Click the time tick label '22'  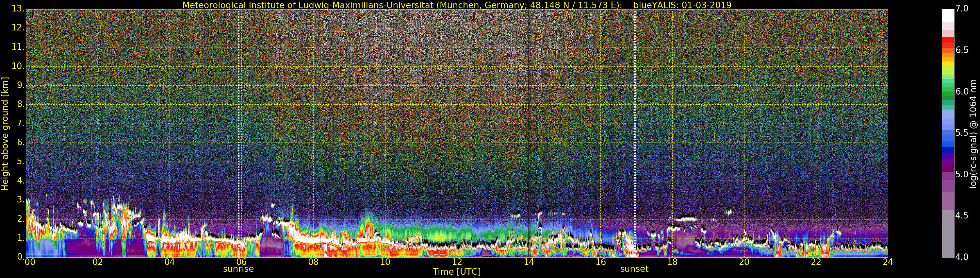click(x=816, y=262)
